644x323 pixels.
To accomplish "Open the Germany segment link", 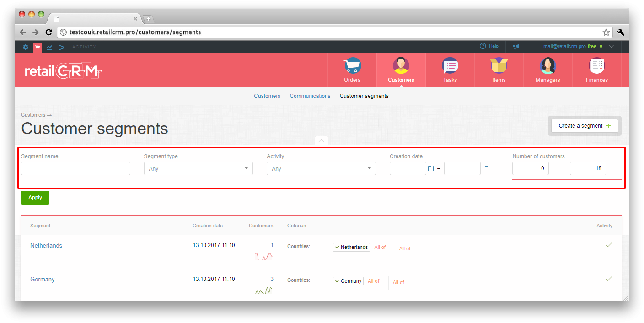I will pos(43,280).
